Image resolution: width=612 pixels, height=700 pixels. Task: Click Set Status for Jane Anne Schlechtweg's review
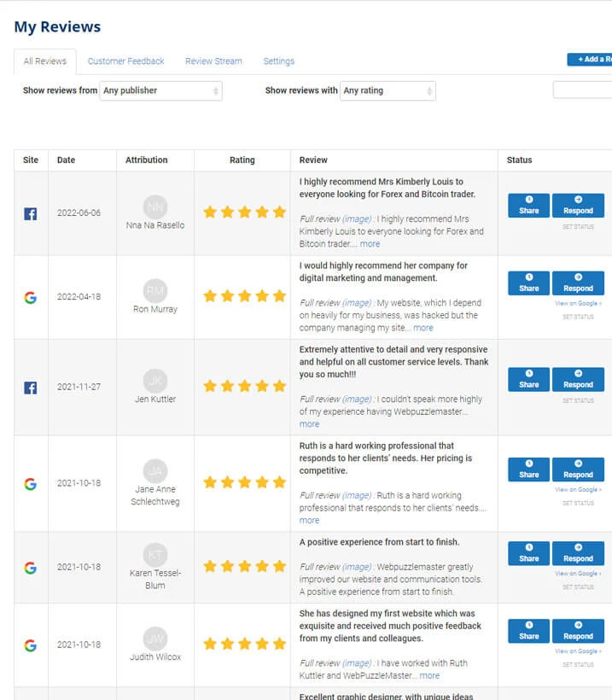pyautogui.click(x=578, y=503)
